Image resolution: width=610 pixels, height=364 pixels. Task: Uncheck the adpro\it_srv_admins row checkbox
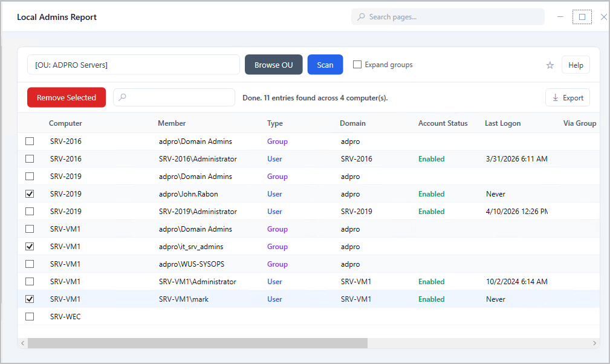30,246
